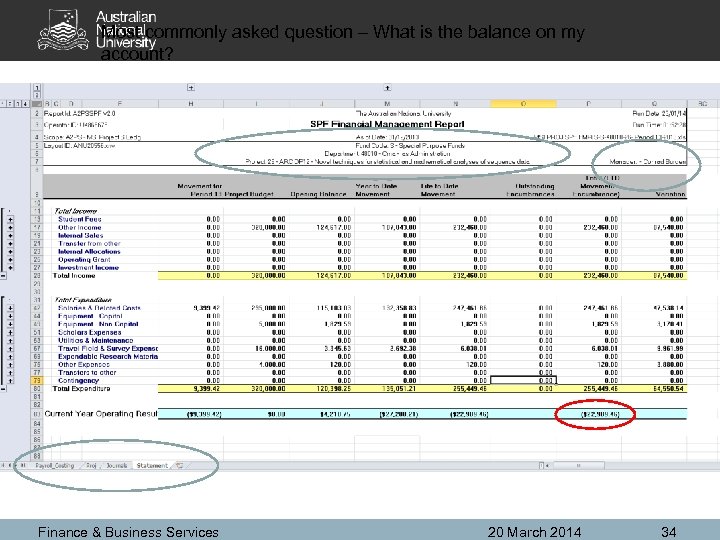Viewport: 720px width, 540px height.
Task: Select row 79 header
Action: pyautogui.click(x=37, y=381)
